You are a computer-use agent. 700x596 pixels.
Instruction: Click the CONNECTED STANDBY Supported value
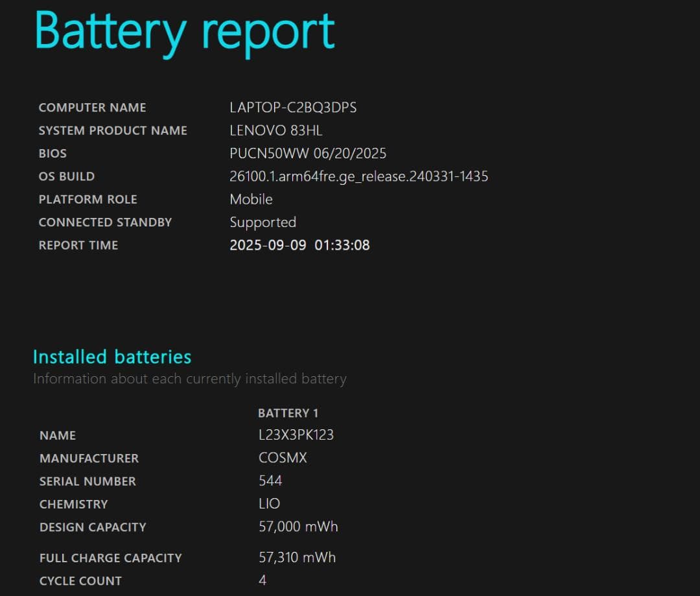tap(263, 222)
